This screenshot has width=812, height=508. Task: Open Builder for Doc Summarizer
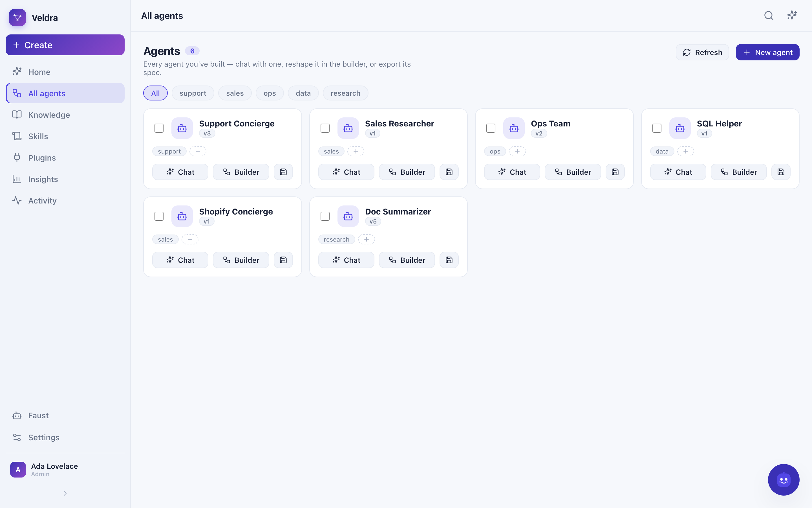pyautogui.click(x=407, y=260)
